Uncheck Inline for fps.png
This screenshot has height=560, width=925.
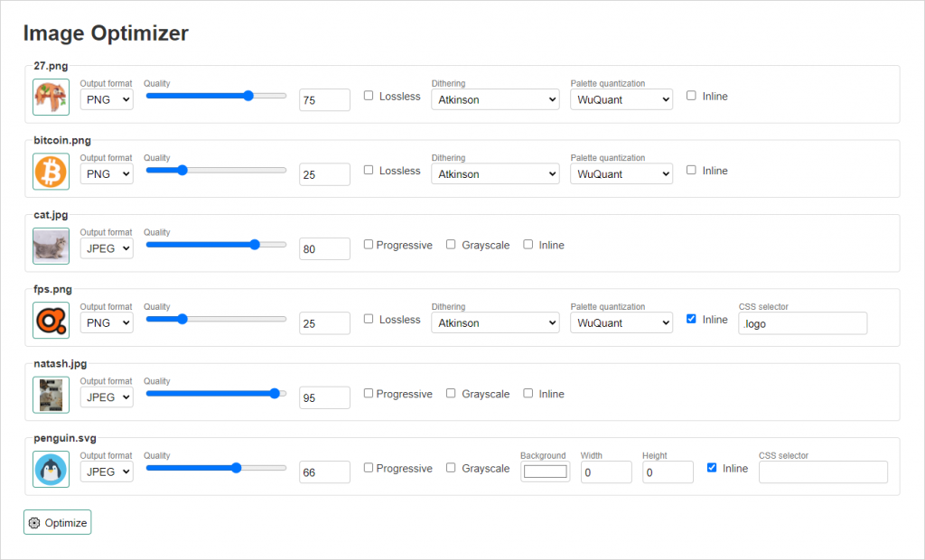(691, 319)
